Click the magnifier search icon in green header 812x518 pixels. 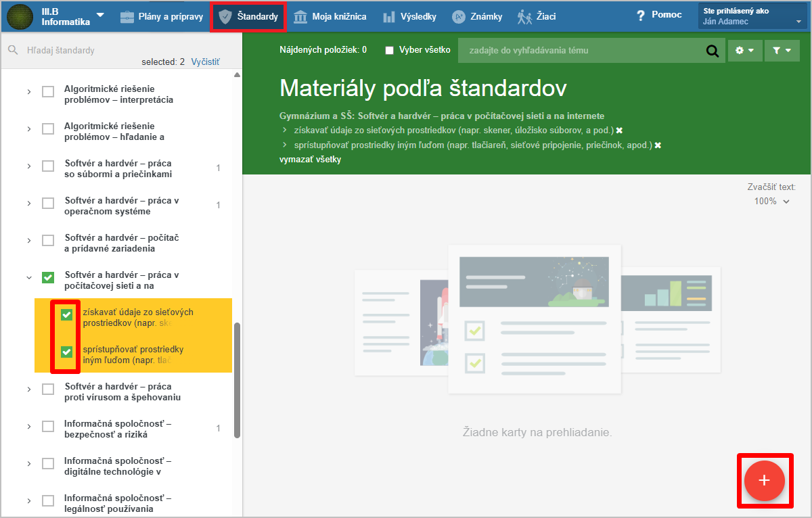tap(712, 51)
